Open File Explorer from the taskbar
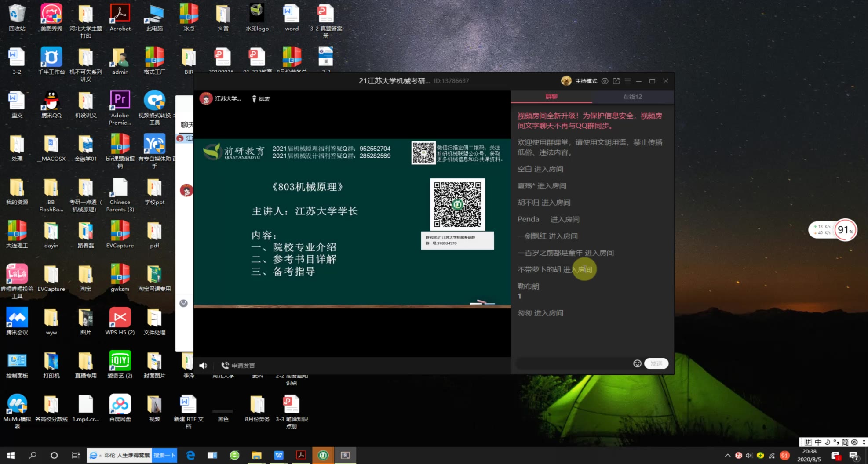Viewport: 868px width, 464px height. tap(257, 456)
